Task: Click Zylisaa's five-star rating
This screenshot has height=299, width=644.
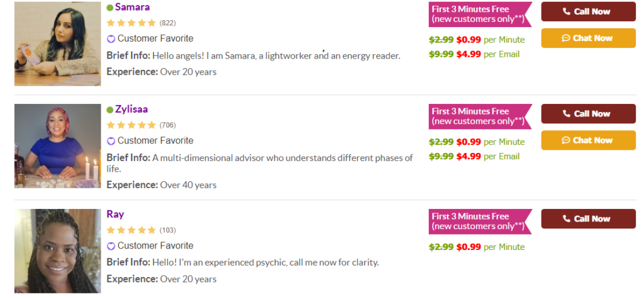Action: coord(131,125)
